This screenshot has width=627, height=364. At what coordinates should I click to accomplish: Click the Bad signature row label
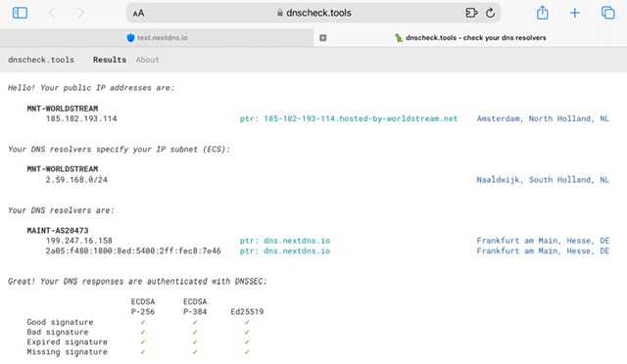tap(58, 332)
